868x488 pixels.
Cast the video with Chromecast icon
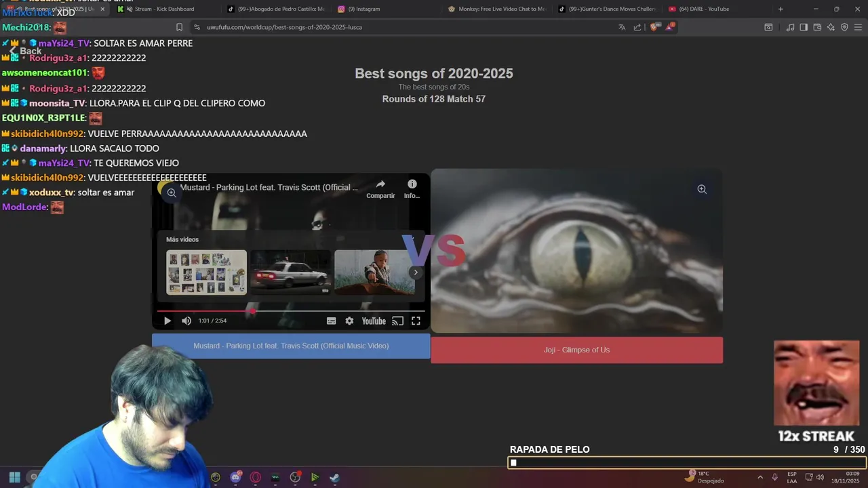pyautogui.click(x=398, y=321)
